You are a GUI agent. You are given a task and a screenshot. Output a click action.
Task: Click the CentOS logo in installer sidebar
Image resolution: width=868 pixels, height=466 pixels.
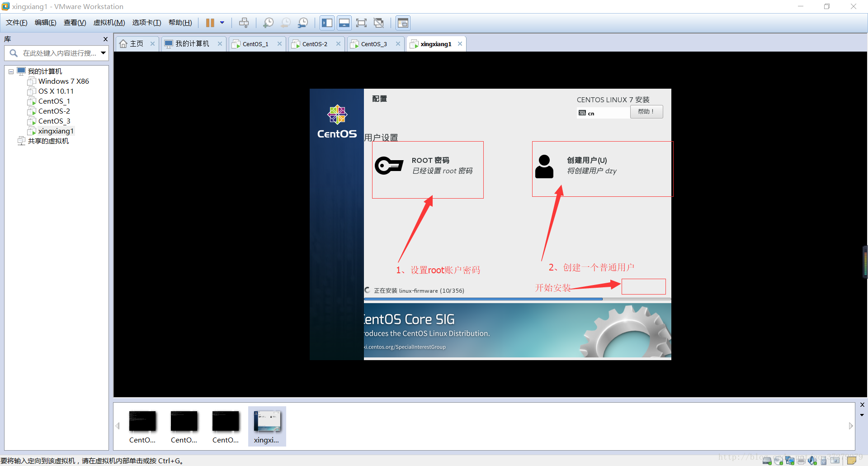(337, 121)
